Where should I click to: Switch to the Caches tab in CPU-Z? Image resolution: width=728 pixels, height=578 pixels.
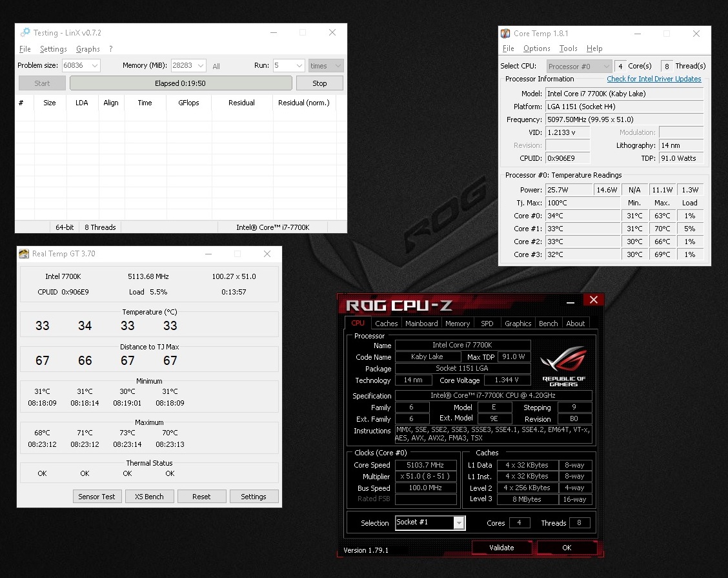coord(387,324)
